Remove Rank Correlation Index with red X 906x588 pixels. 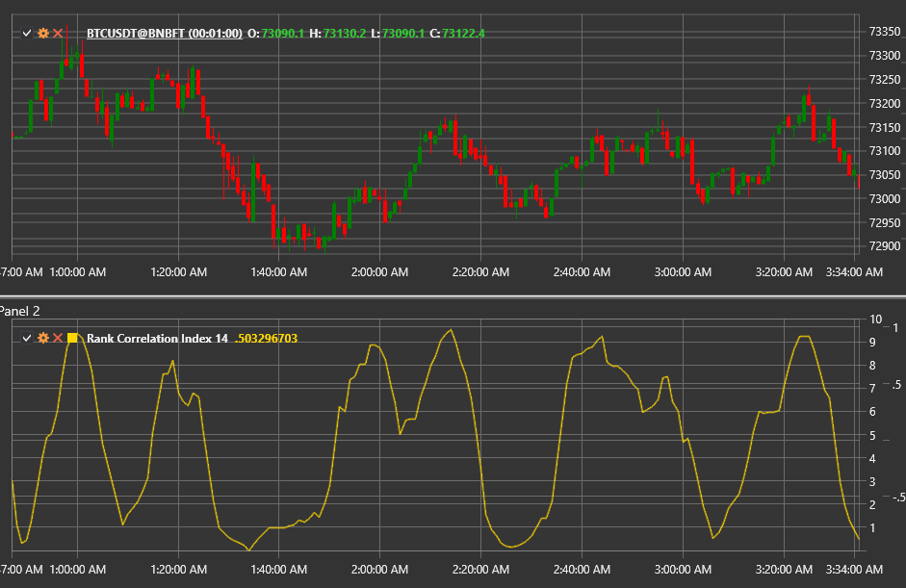coord(58,339)
